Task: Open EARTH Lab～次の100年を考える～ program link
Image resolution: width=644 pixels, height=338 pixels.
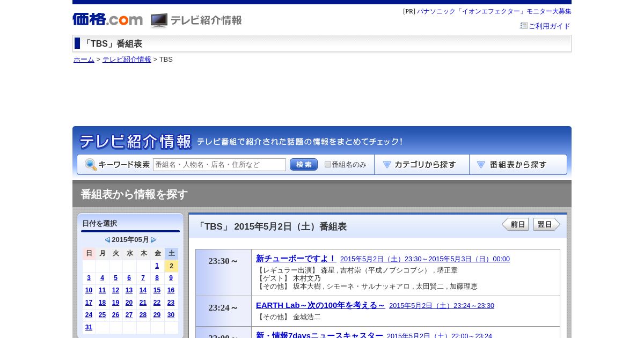Action: coord(320,305)
